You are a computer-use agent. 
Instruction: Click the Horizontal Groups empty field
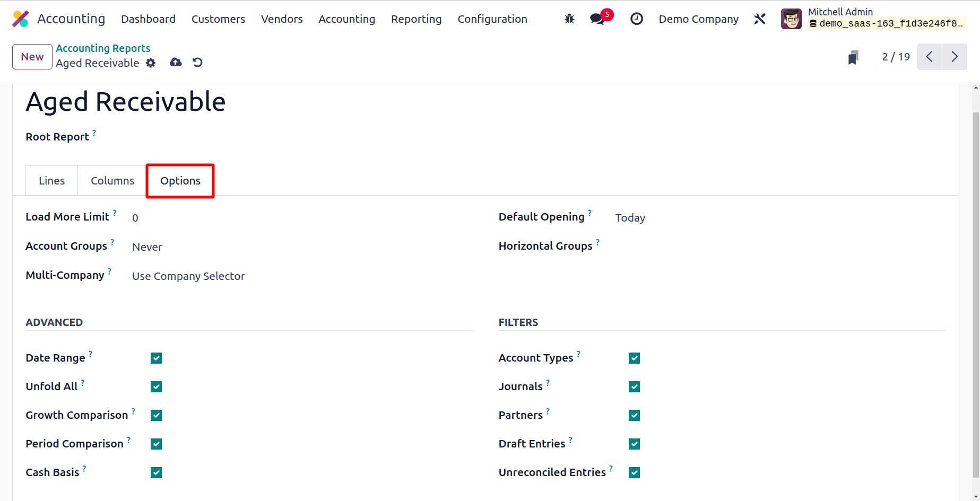pos(780,247)
